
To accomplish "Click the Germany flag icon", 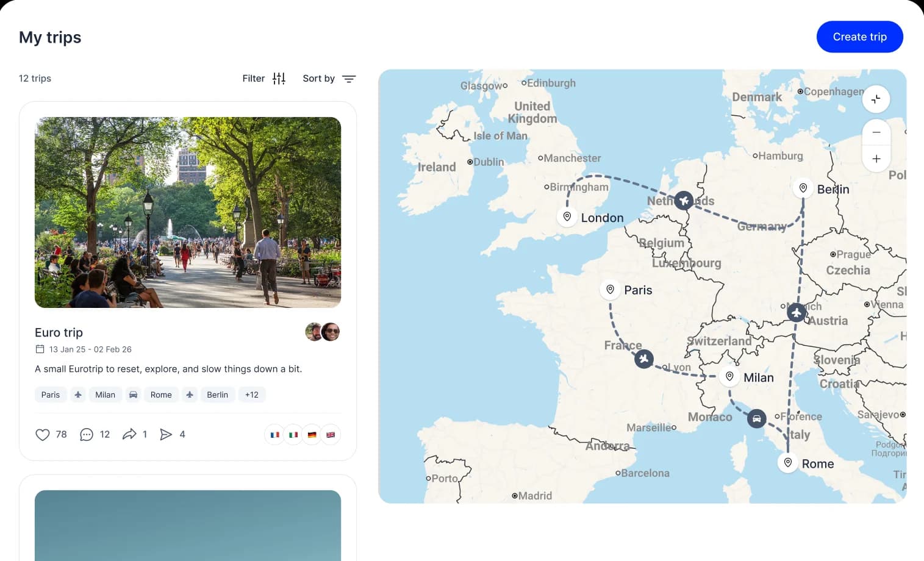I will coord(312,435).
